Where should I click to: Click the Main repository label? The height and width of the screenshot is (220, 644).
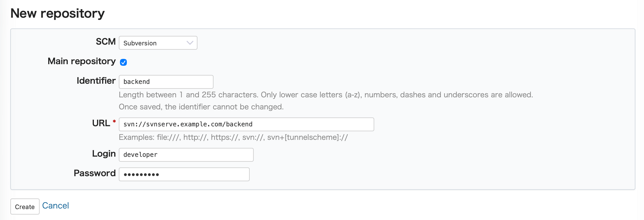click(82, 61)
